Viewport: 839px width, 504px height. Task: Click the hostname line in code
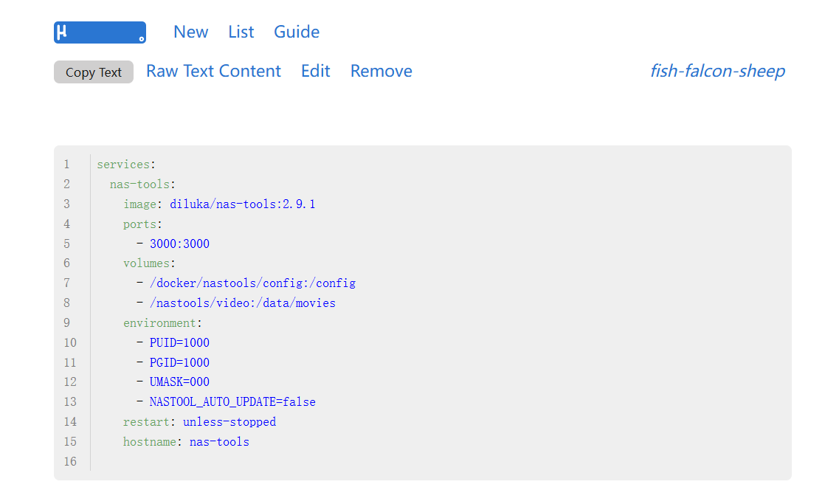click(x=186, y=442)
